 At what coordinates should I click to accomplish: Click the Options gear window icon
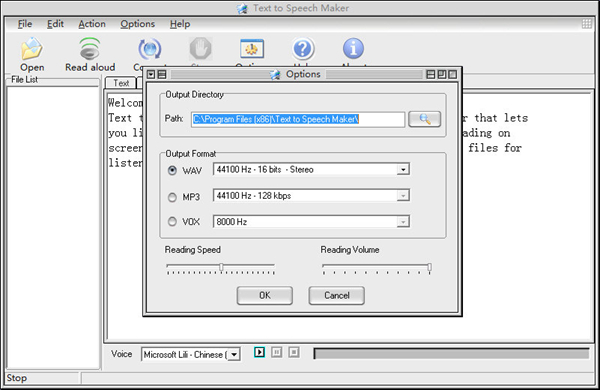coord(252,49)
